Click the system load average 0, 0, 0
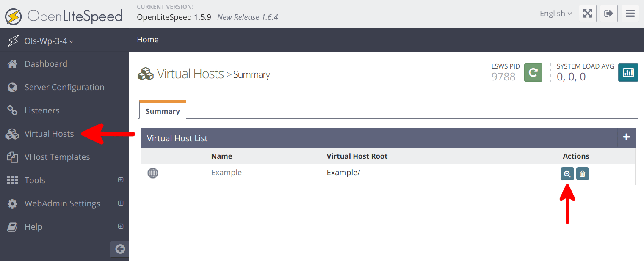 coord(571,77)
